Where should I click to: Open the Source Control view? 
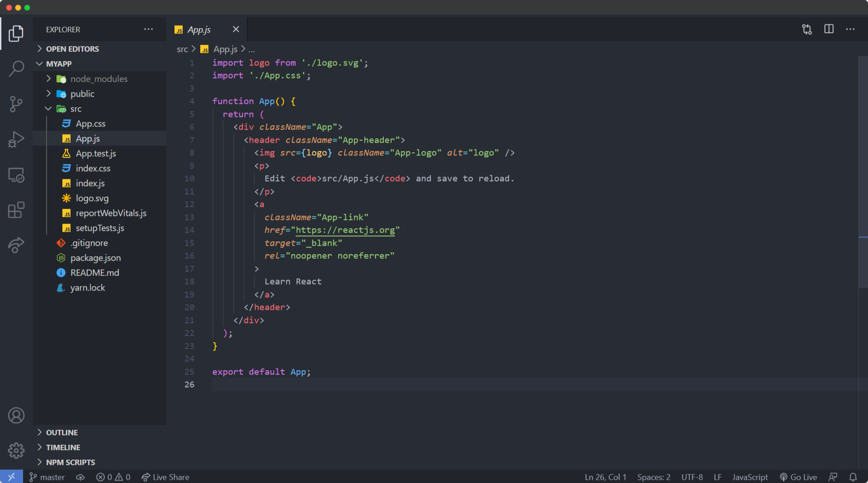pos(16,104)
